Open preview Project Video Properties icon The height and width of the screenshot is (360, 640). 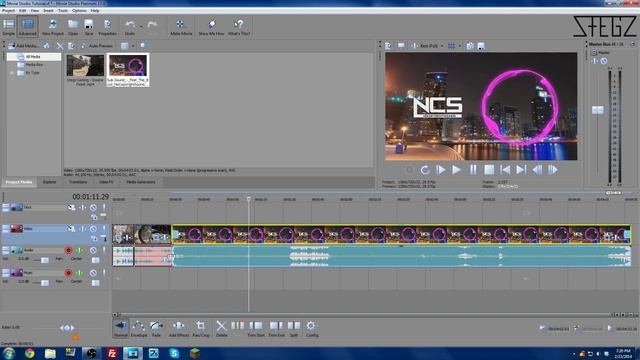click(388, 46)
